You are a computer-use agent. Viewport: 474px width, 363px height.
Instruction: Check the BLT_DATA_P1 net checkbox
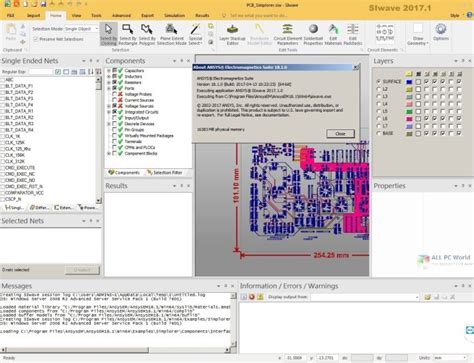tap(3, 86)
